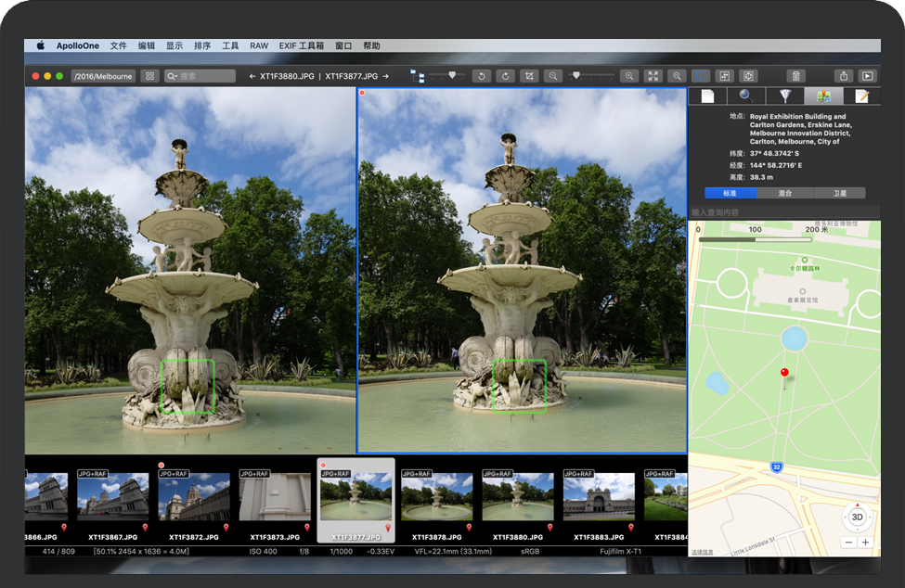Toggle the side-by-side compare view

701,76
